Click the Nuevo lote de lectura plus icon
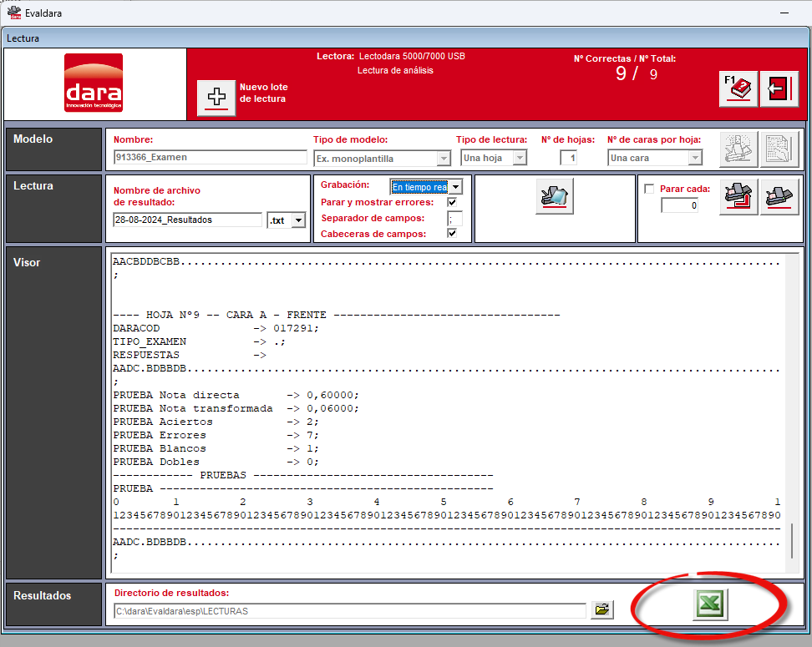Viewport: 812px width, 647px height. (x=216, y=98)
